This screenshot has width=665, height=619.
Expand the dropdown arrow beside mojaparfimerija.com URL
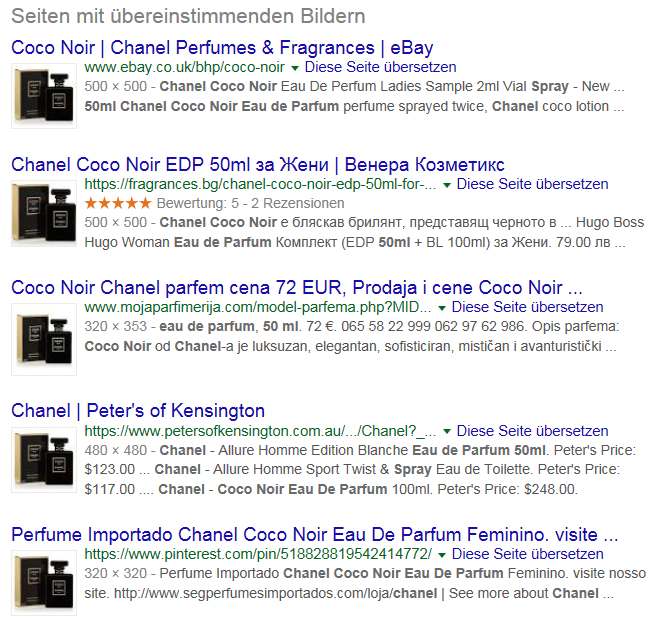(x=442, y=308)
